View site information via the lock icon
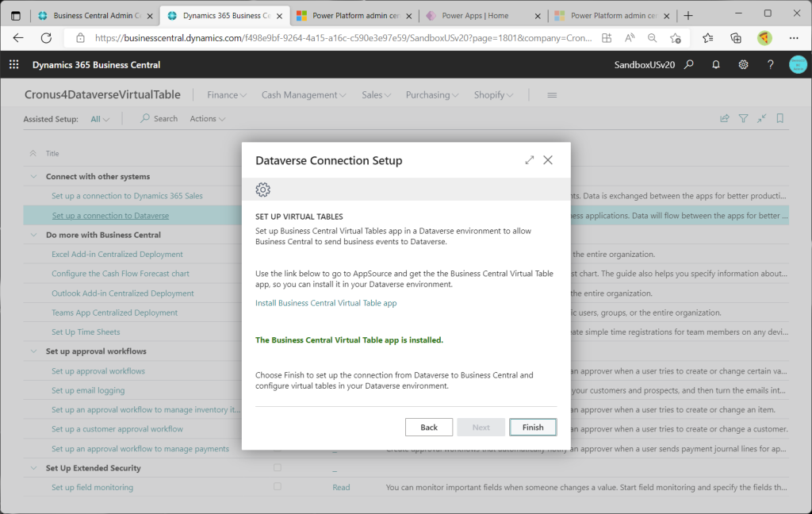The height and width of the screenshot is (514, 812). (80, 38)
